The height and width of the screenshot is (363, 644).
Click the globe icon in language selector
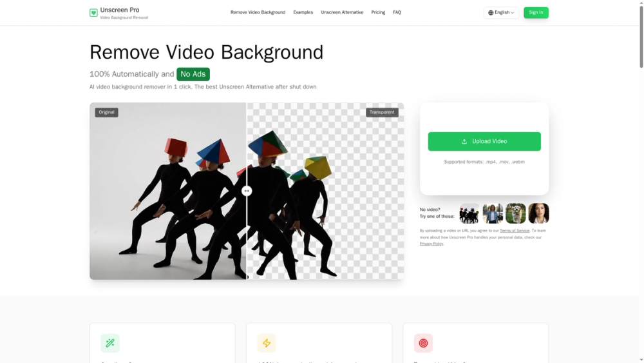491,13
